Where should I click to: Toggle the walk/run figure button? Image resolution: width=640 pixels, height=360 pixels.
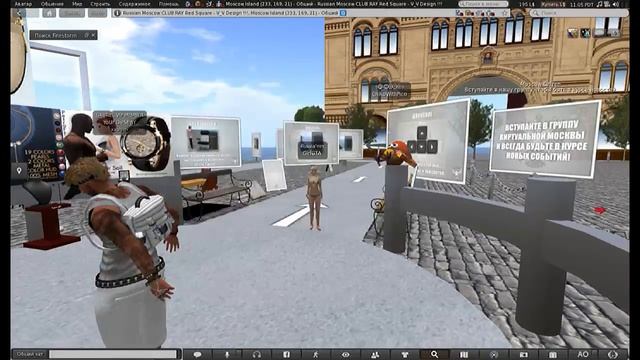click(x=316, y=354)
